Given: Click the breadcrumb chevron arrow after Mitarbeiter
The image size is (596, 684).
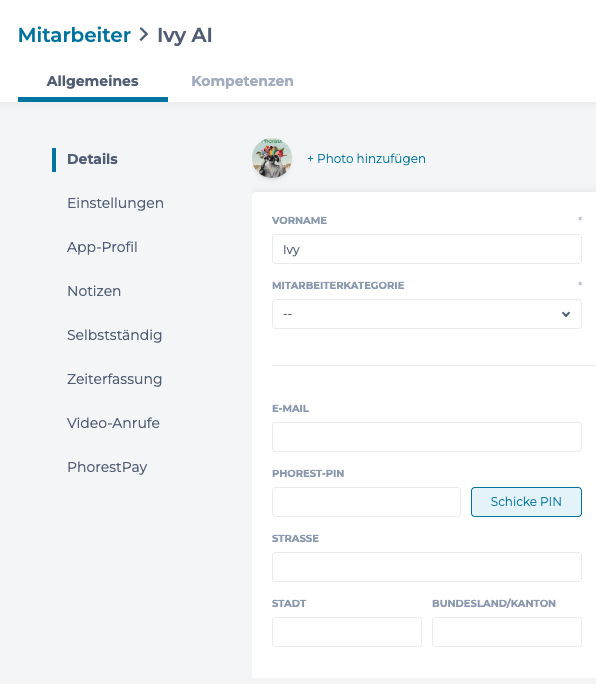Looking at the screenshot, I should pyautogui.click(x=144, y=34).
